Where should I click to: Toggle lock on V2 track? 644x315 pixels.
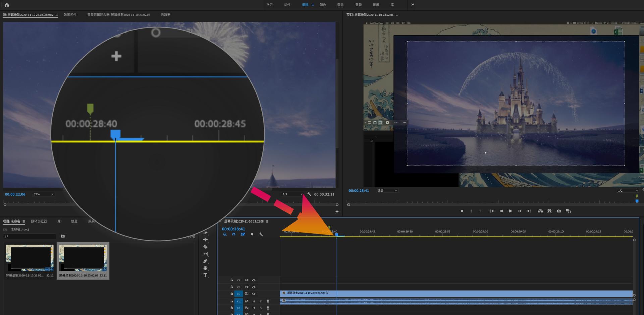[x=231, y=287]
